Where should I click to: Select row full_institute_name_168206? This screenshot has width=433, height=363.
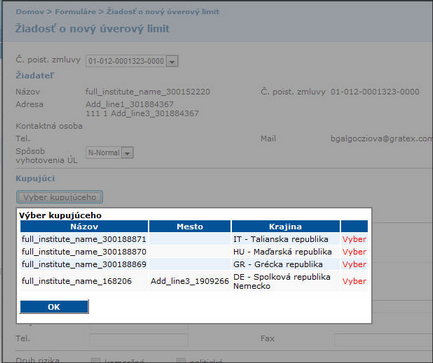(x=194, y=281)
